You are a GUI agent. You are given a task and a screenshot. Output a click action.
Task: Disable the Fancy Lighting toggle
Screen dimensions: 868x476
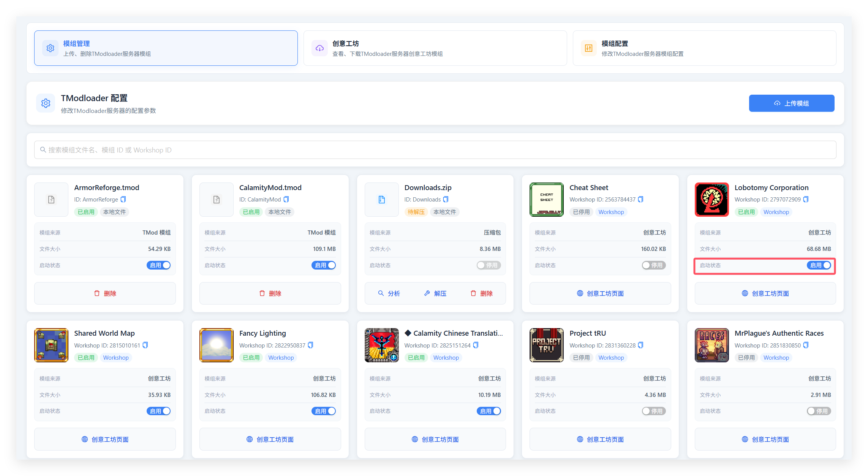pyautogui.click(x=324, y=411)
